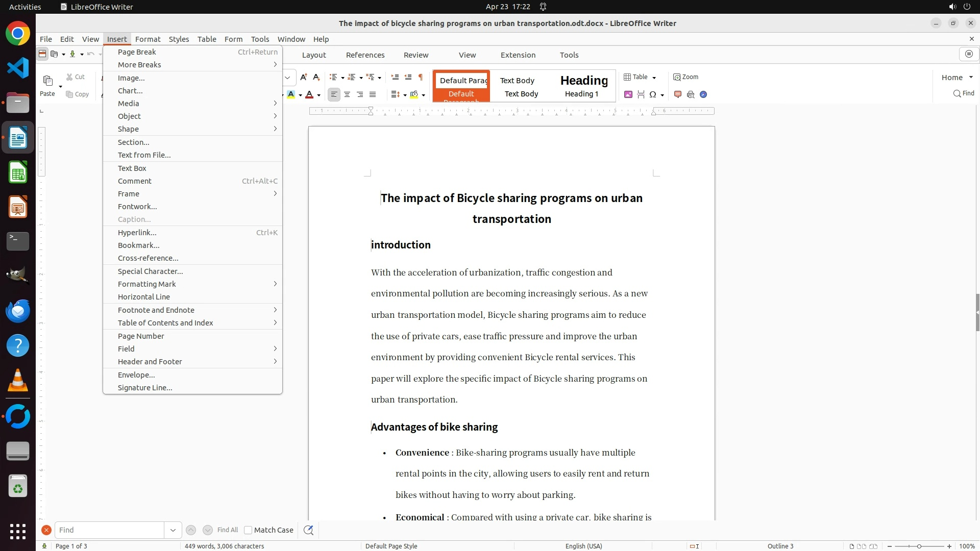Viewport: 980px width, 551px height.
Task: Click the special character omega icon
Action: 652,94
